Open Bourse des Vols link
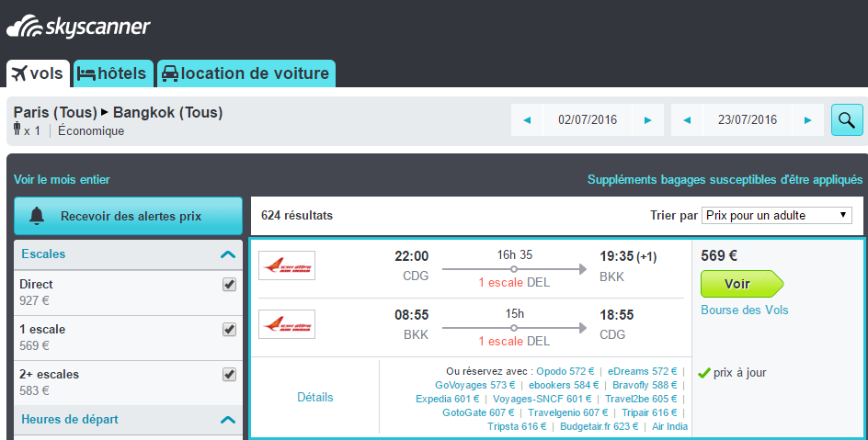The image size is (868, 440). [x=745, y=310]
